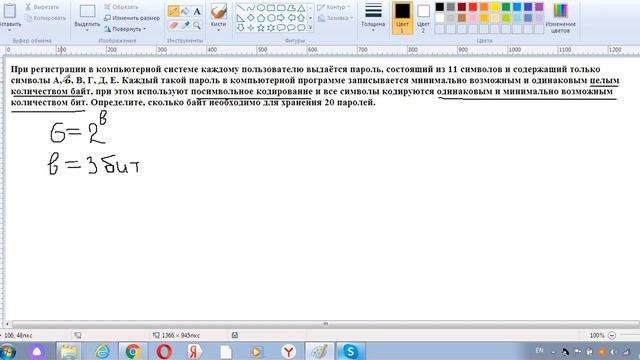Viewport: 640px width, 360px height.
Task: Open Internet Explorer from taskbar
Action: click(x=102, y=351)
